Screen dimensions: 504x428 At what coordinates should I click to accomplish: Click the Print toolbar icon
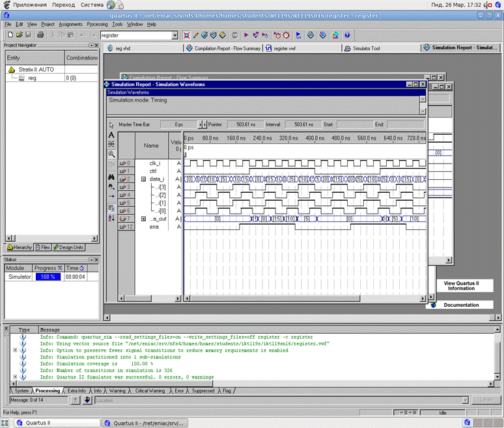[40, 35]
